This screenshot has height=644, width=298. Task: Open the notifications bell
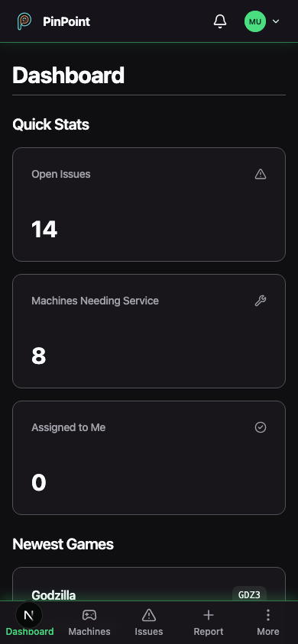click(x=220, y=21)
